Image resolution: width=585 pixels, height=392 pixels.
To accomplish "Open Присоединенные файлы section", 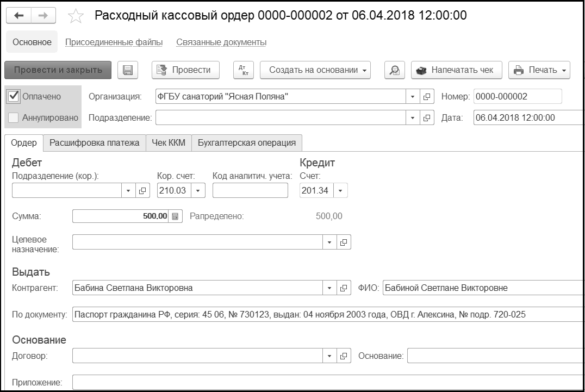I will pos(114,42).
